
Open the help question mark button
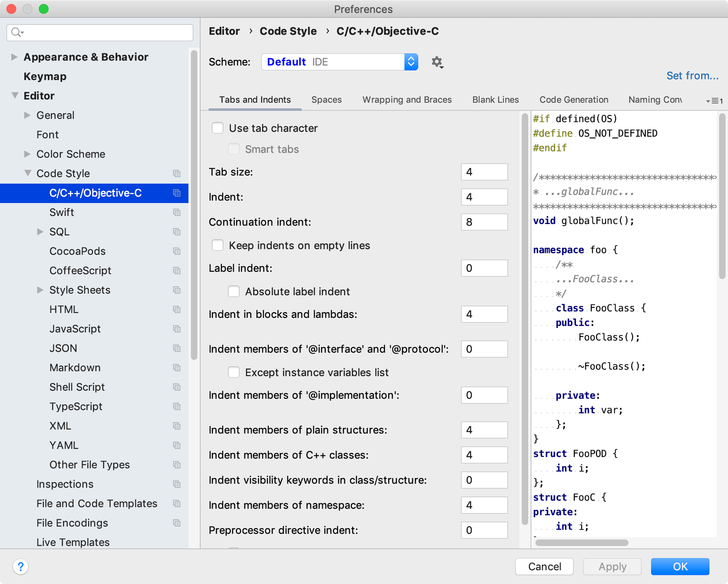point(21,567)
